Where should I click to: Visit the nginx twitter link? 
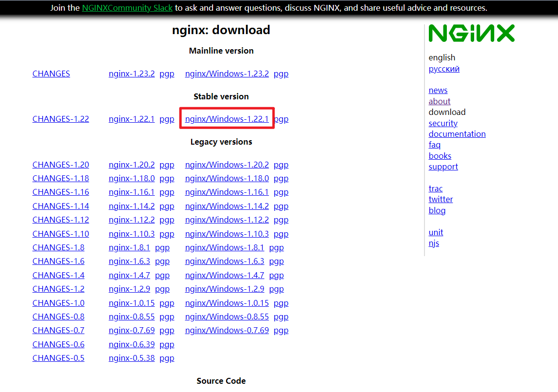coord(441,199)
